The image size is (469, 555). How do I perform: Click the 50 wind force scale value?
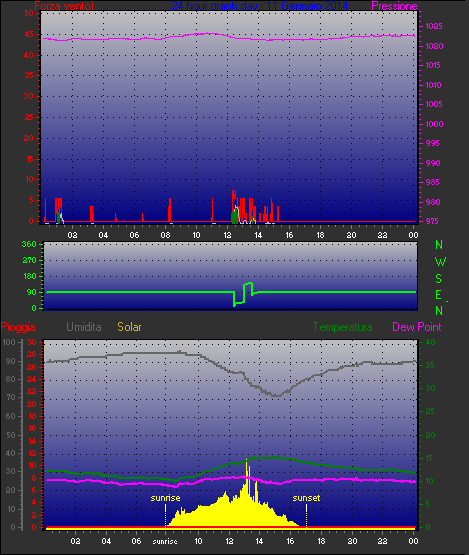tap(29, 13)
